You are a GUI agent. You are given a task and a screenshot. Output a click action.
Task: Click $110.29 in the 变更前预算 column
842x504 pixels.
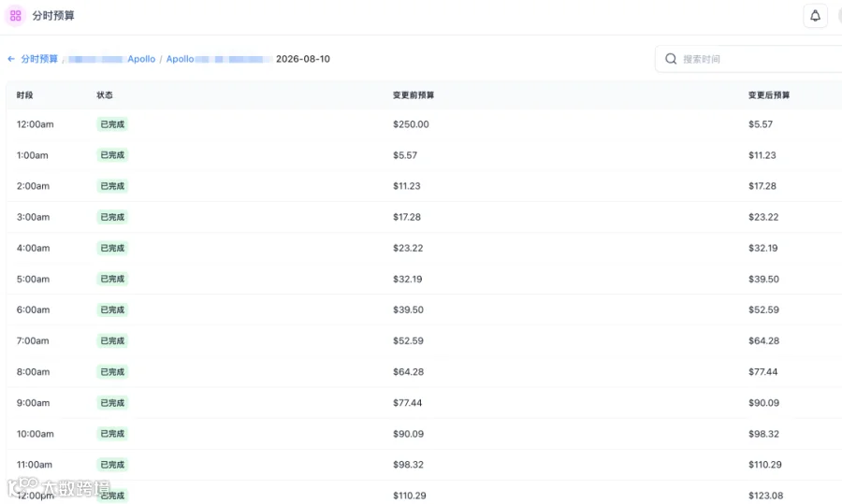point(409,496)
